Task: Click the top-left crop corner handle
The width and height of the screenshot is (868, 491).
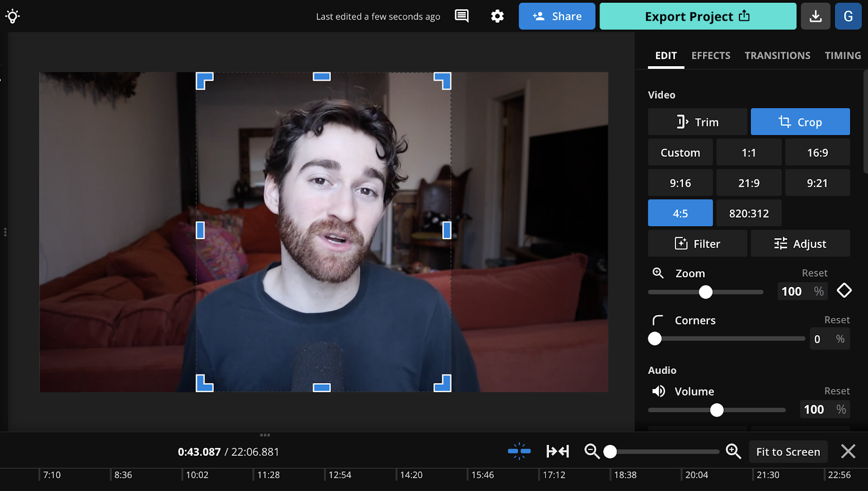Action: point(204,81)
